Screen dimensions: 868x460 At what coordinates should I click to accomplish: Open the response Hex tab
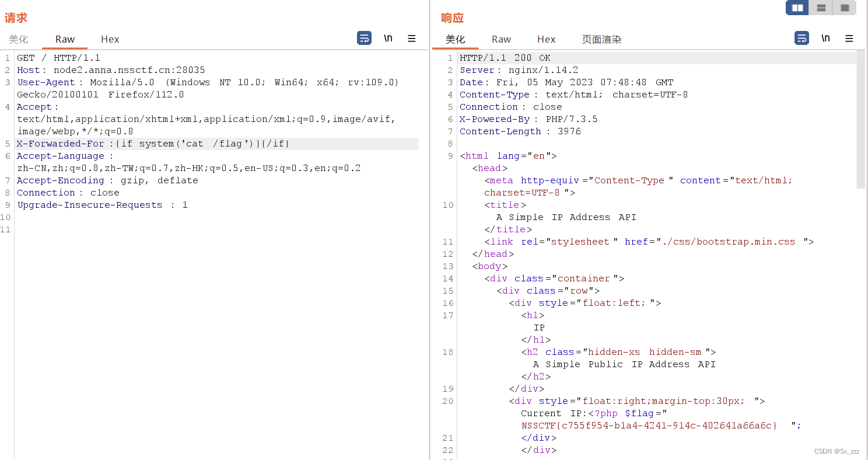click(546, 39)
